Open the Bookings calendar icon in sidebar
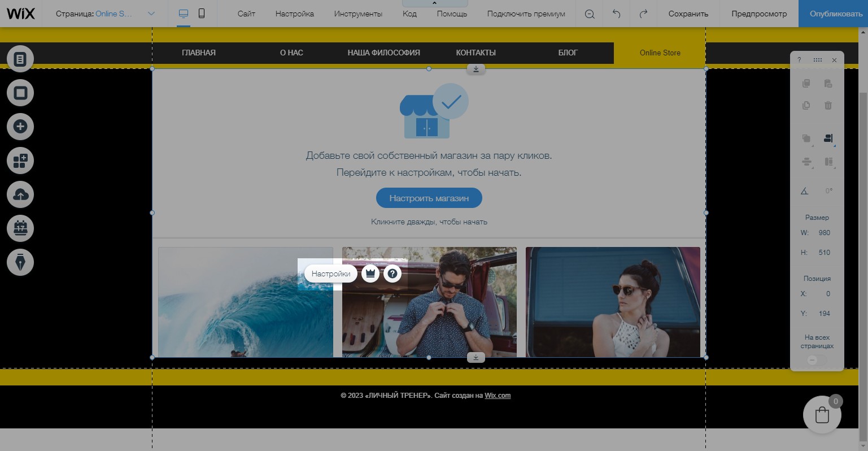 pos(20,228)
